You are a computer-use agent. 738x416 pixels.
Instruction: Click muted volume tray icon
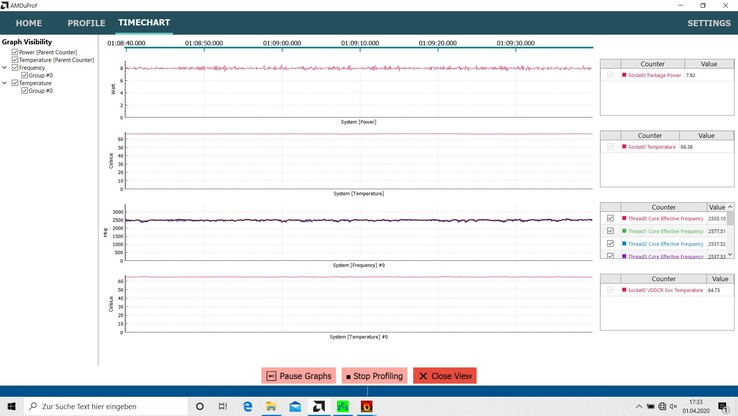[x=674, y=406]
